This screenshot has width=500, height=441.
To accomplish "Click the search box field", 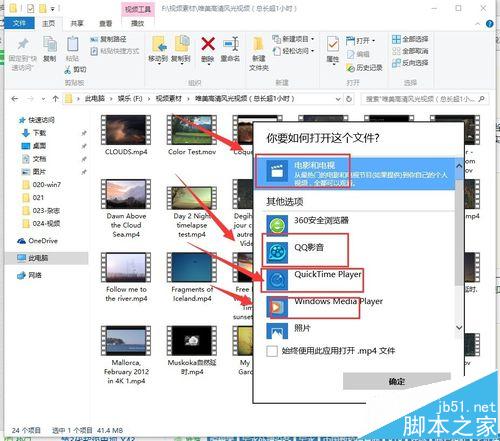I will click(x=425, y=99).
